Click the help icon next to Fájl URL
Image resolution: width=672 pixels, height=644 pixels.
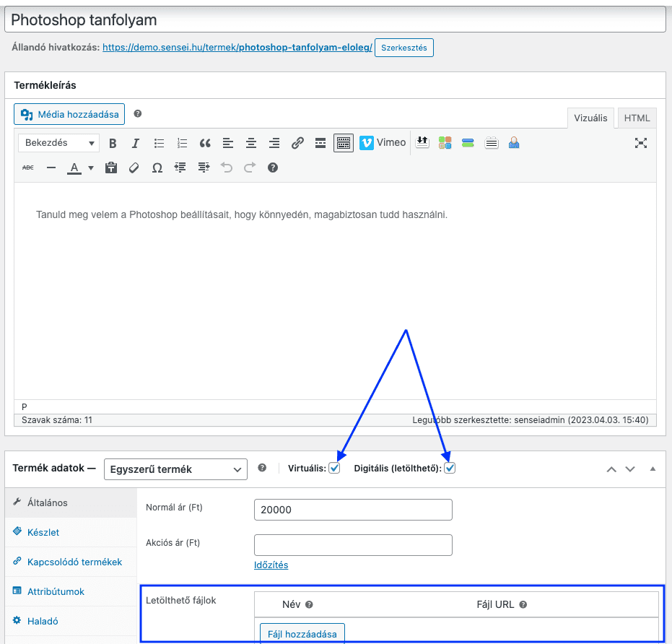coord(523,604)
